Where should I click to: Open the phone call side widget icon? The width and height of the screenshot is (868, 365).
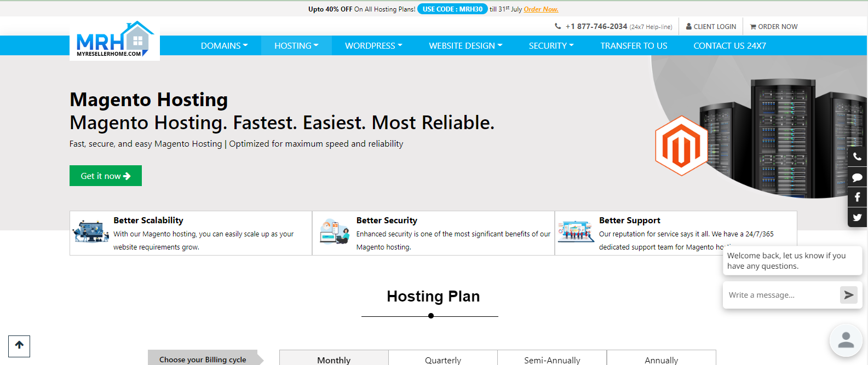coord(858,157)
